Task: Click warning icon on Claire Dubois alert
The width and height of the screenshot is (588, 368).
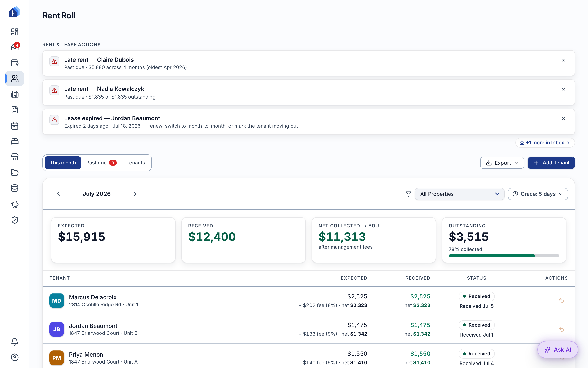Action: point(54,61)
